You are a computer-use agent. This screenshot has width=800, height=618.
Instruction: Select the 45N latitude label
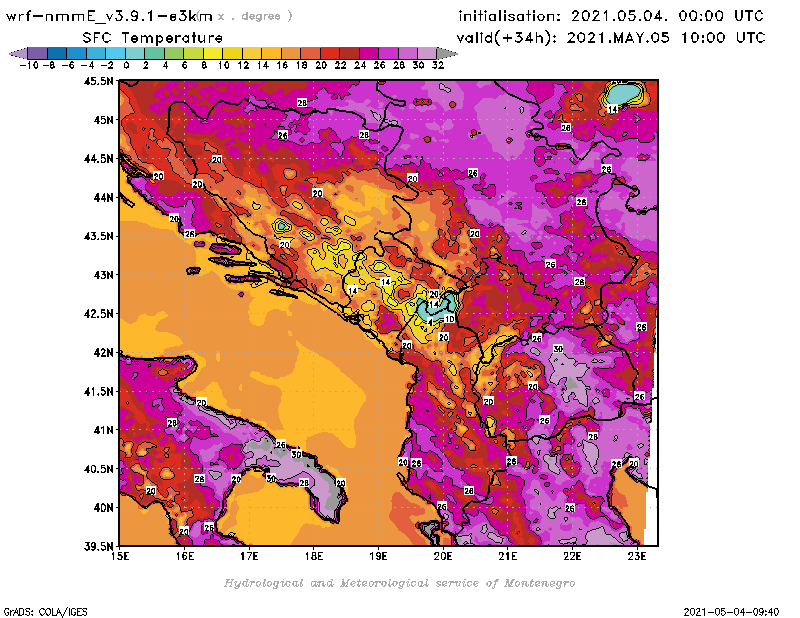pos(103,120)
